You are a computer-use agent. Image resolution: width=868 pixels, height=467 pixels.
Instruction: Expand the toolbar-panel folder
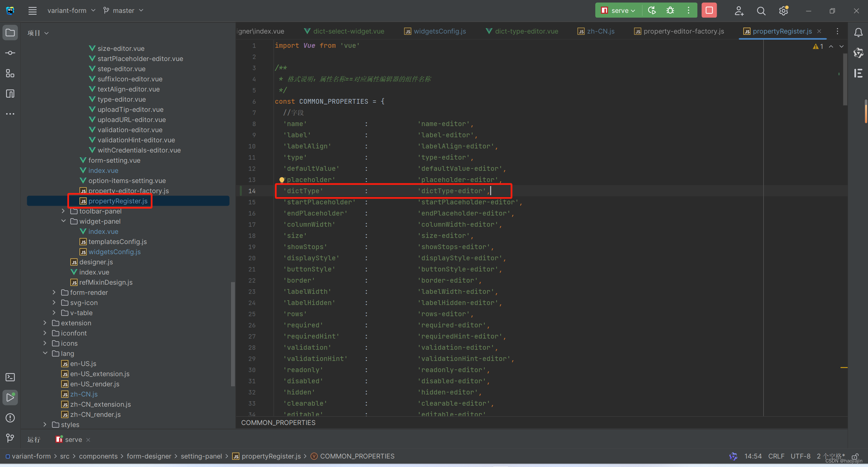[63, 211]
